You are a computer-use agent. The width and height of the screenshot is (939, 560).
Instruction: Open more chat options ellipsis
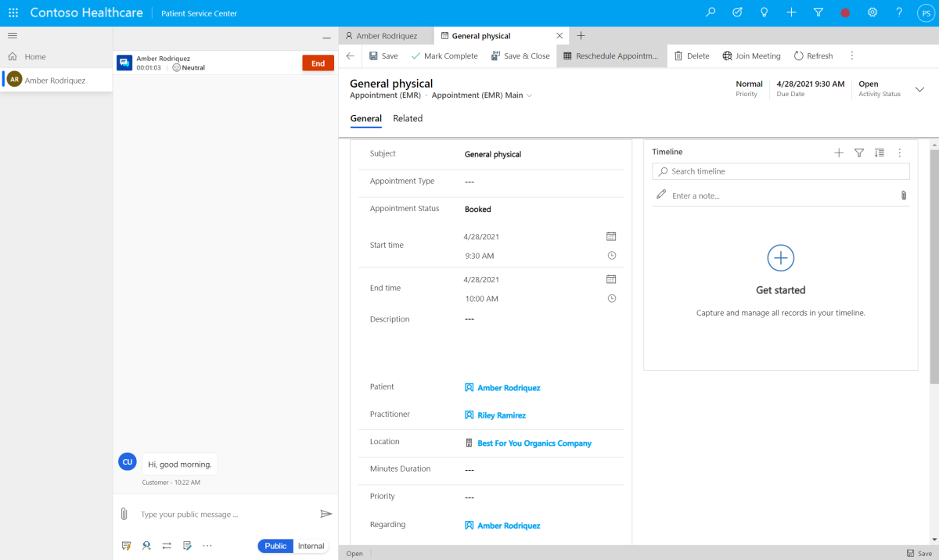tap(207, 546)
